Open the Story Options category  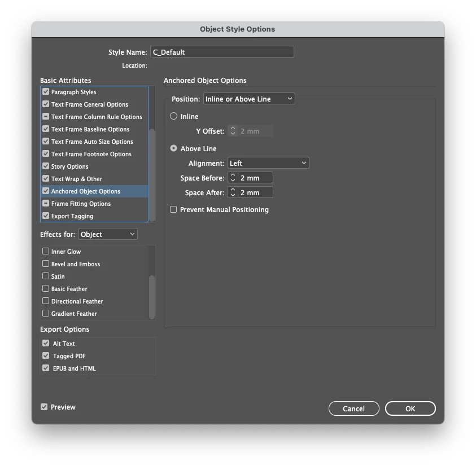pyautogui.click(x=70, y=166)
